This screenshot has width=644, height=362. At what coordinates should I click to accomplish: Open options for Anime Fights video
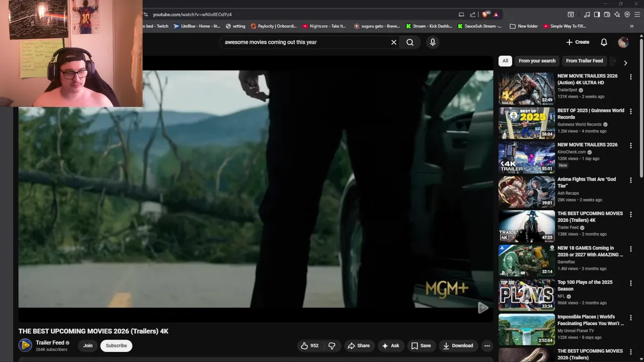(x=631, y=180)
